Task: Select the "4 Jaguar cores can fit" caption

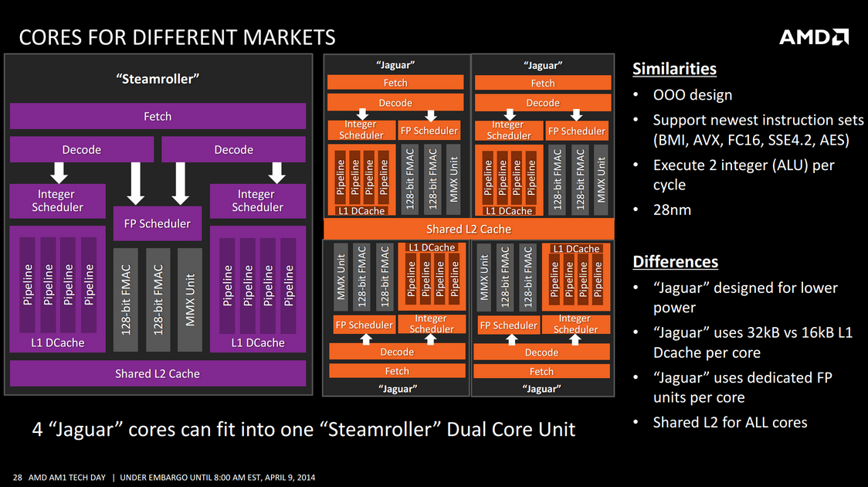Action: point(304,429)
